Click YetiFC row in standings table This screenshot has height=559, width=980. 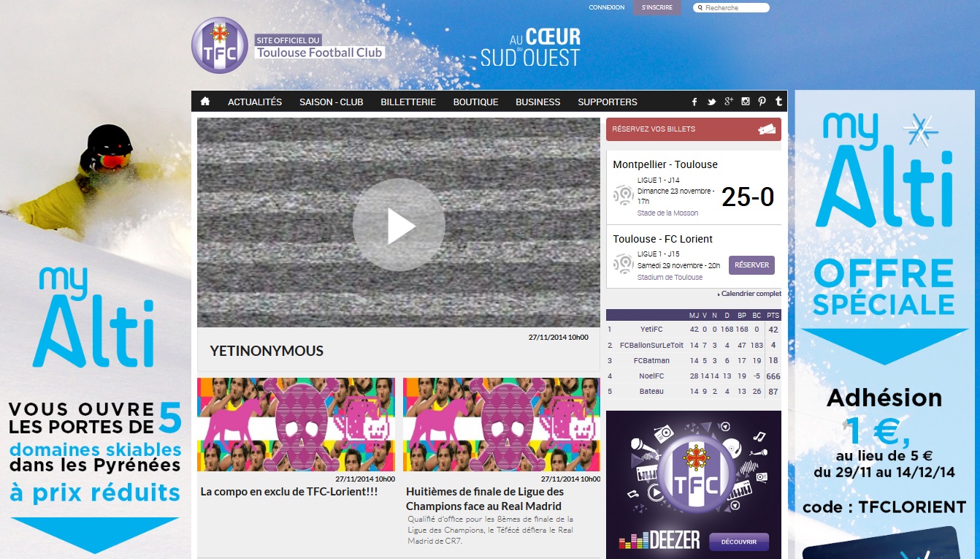(x=694, y=330)
